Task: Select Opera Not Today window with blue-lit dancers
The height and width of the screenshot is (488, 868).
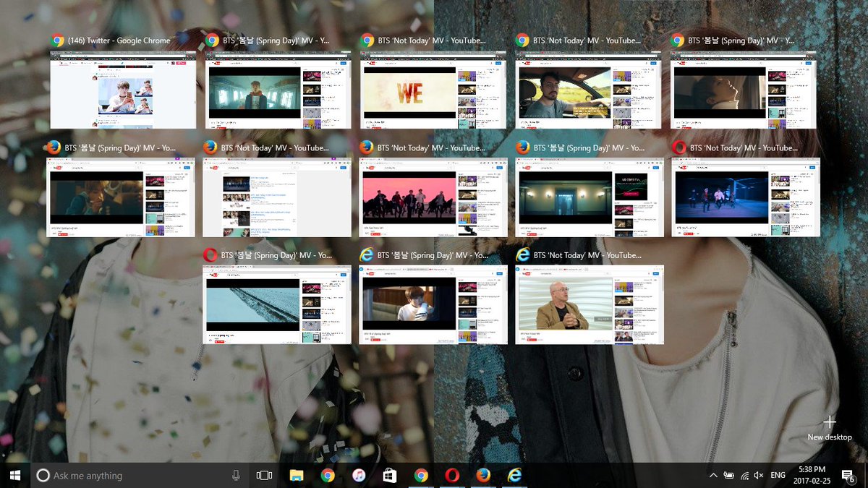Action: [x=746, y=197]
